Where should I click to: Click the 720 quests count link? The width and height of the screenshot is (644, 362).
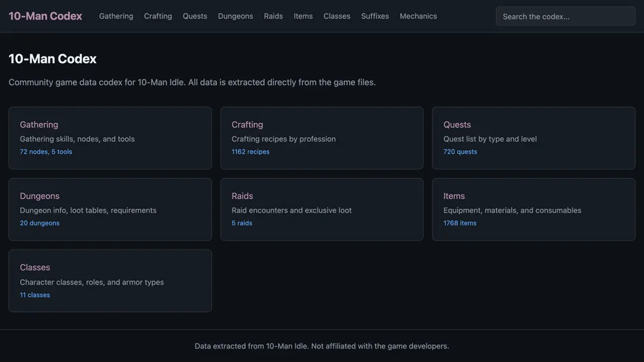(460, 152)
